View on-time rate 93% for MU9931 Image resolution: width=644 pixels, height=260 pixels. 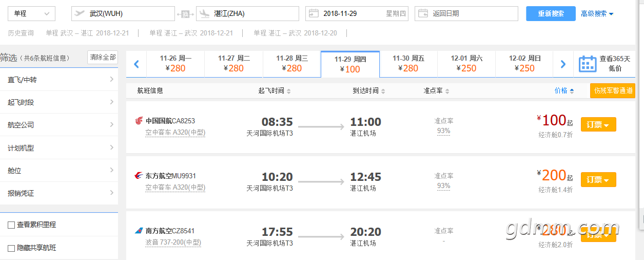[443, 186]
